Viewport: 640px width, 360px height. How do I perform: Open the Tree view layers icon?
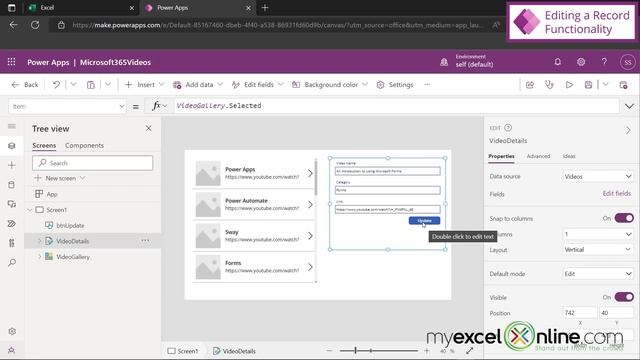click(x=12, y=146)
